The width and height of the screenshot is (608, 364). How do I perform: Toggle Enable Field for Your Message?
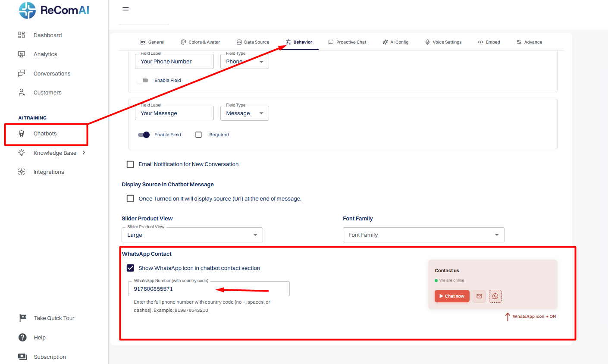(144, 135)
